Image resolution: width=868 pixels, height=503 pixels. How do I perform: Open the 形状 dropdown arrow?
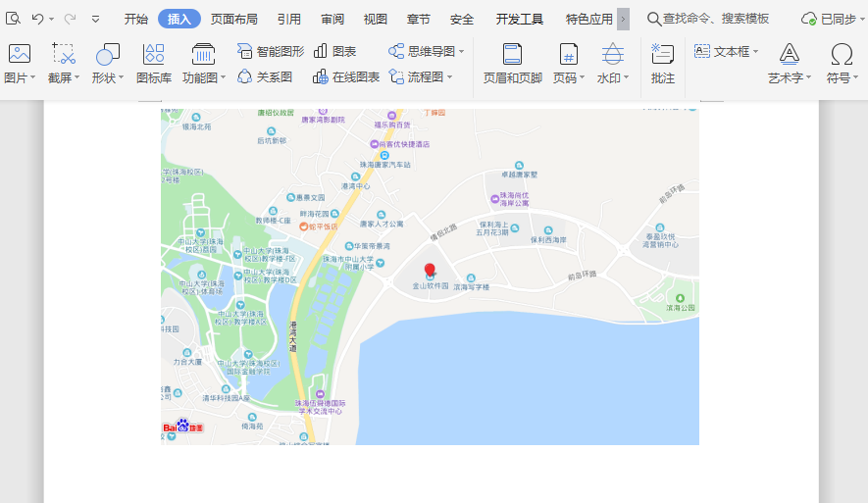pos(121,77)
